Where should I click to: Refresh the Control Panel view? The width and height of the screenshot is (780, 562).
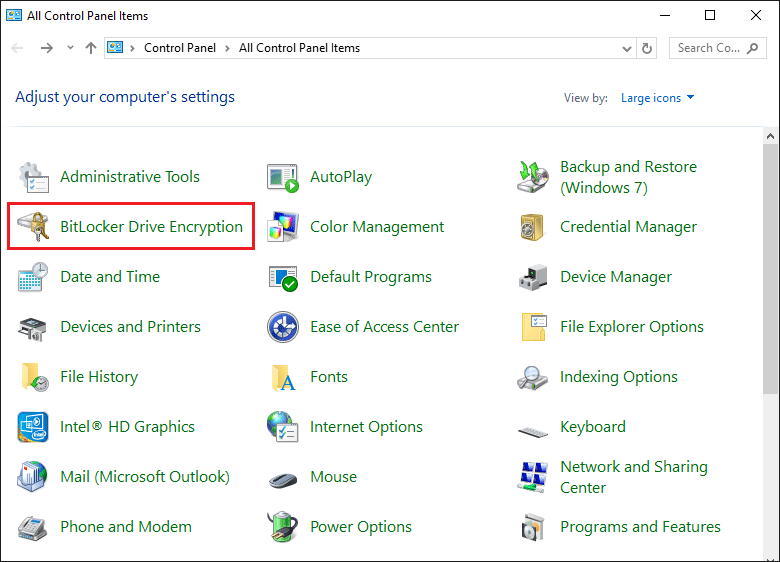pos(647,48)
